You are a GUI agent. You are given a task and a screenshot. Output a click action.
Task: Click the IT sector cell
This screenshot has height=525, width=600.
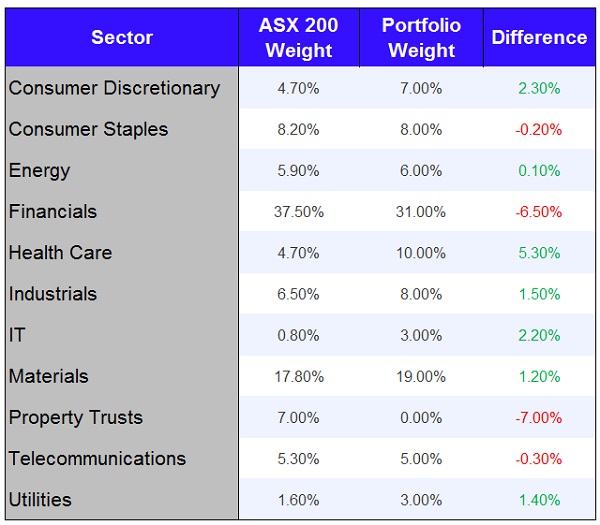click(17, 335)
